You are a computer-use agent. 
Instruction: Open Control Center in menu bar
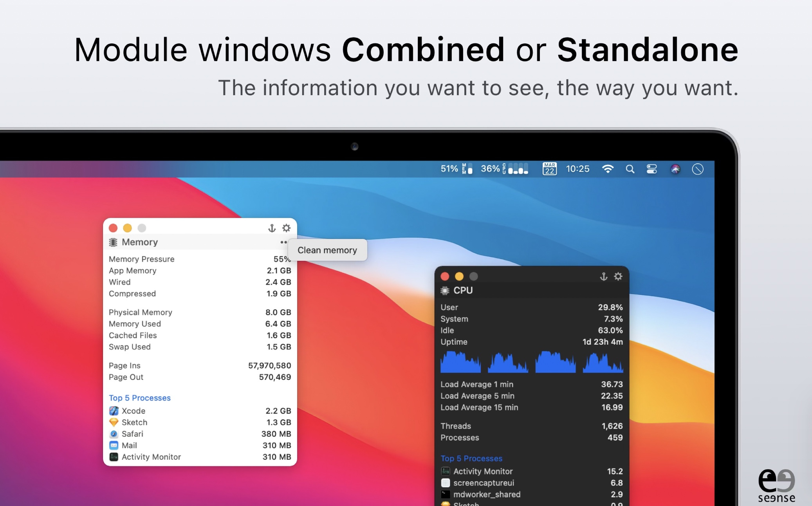(651, 169)
